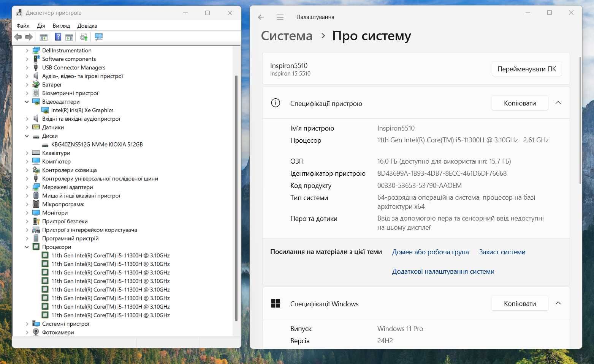Screen dimensions: 594x364
Task: Click the Система breadcrumb
Action: coord(287,36)
